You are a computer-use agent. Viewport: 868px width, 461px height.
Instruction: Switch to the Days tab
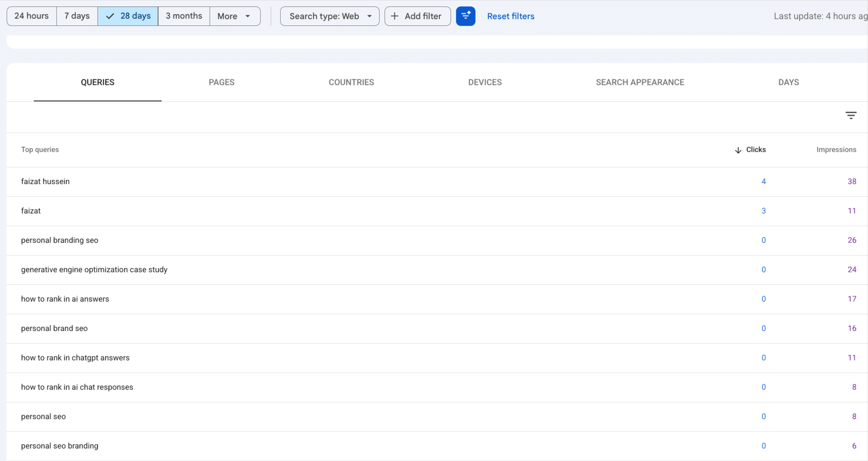789,82
